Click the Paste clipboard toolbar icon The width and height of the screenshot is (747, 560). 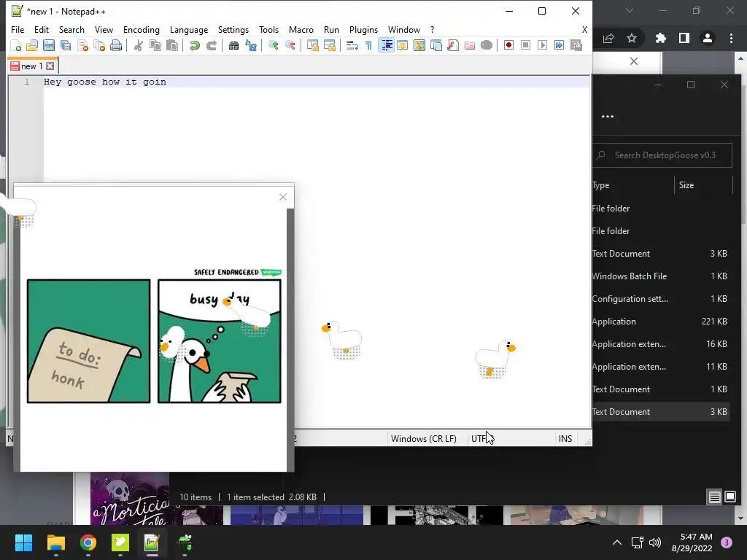click(172, 45)
